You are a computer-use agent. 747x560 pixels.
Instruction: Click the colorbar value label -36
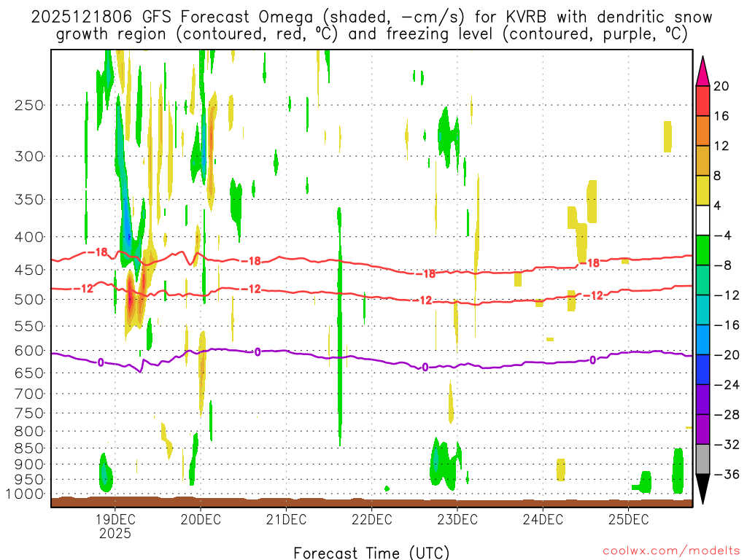click(x=727, y=474)
